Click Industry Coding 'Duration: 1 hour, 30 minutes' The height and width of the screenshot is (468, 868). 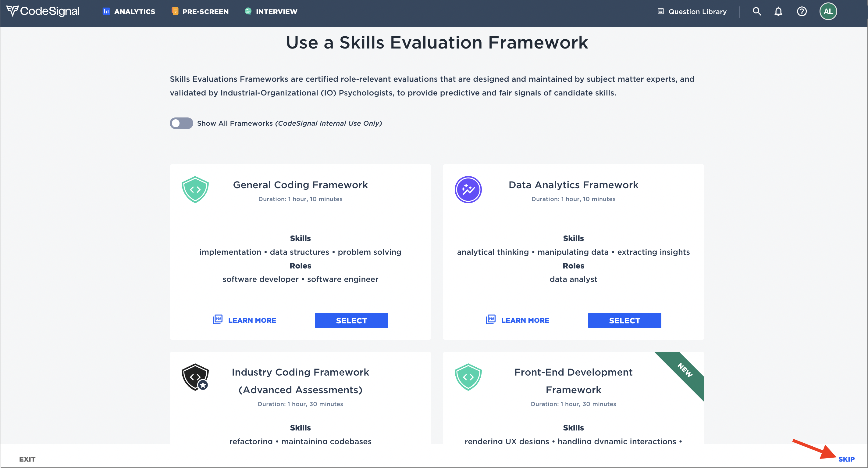[300, 404]
